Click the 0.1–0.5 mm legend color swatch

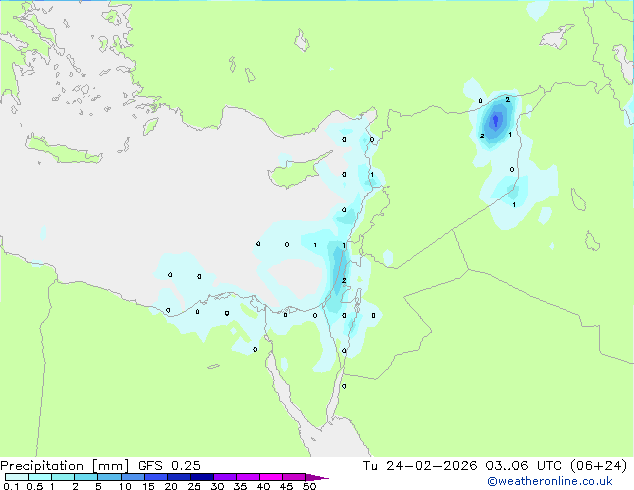pos(17,477)
